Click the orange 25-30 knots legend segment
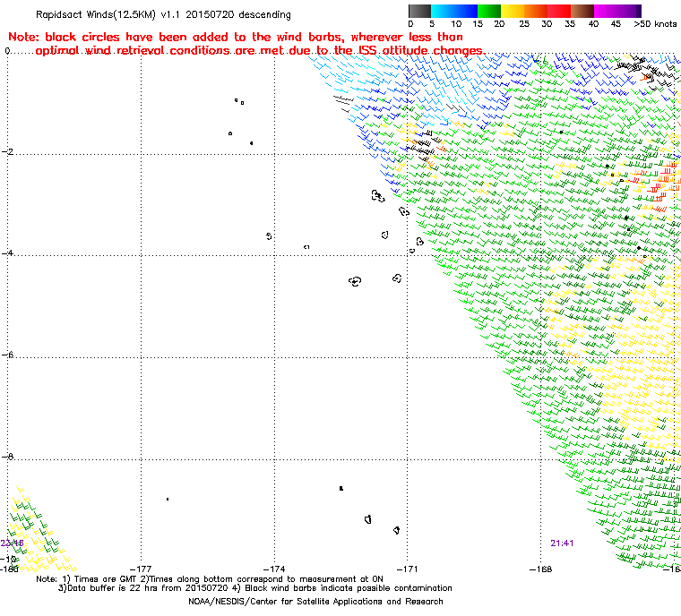This screenshot has width=681, height=616. [536, 11]
